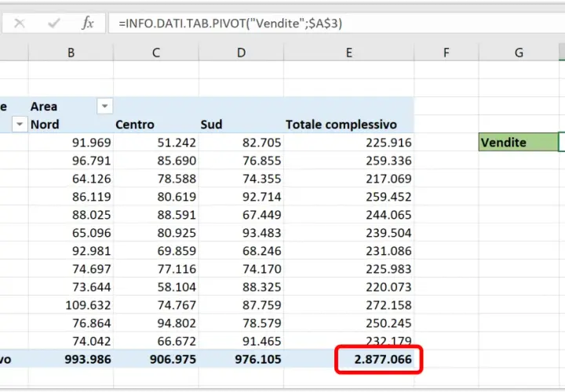565x392 pixels.
Task: Click cell with value 244.065
Action: click(x=348, y=215)
